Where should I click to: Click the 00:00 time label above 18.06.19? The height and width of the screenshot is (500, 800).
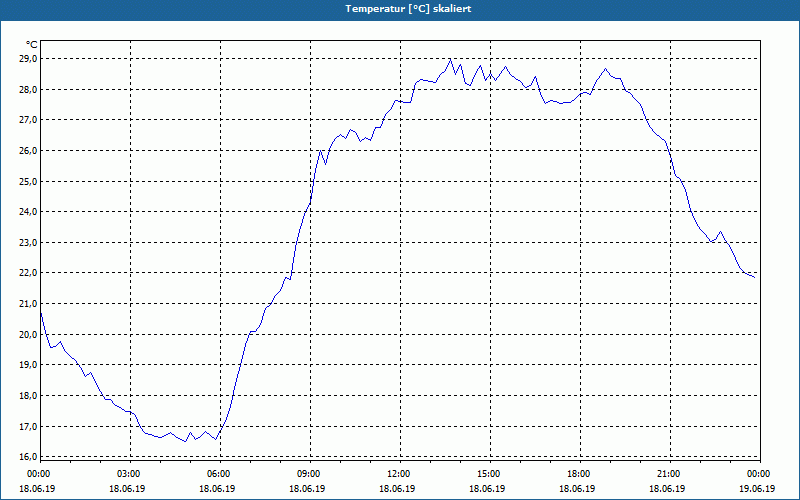coord(39,474)
